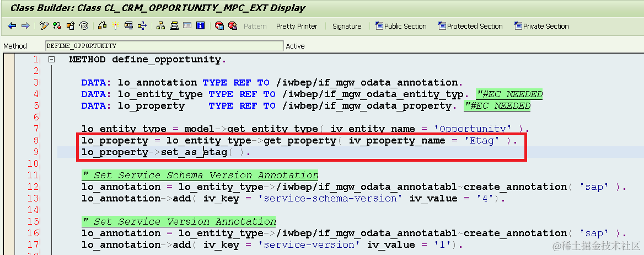Toggle Display/Change mode with the pencil icon
The image size is (644, 255).
point(44,26)
